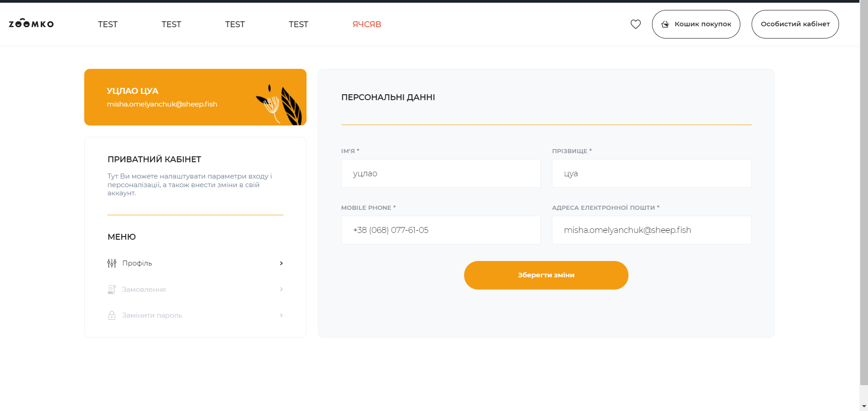Open the second TEST menu item
This screenshot has width=868, height=411.
(x=171, y=24)
